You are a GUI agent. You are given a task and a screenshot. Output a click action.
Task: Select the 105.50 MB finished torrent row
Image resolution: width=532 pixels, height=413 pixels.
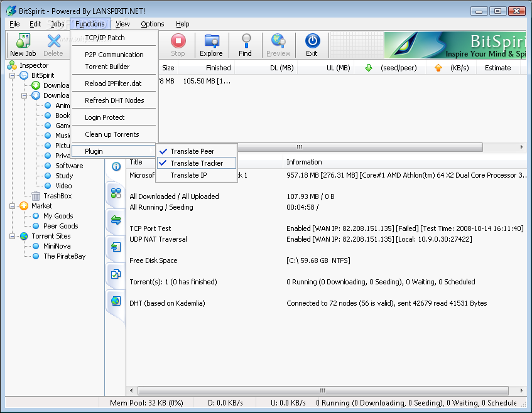(x=342, y=81)
